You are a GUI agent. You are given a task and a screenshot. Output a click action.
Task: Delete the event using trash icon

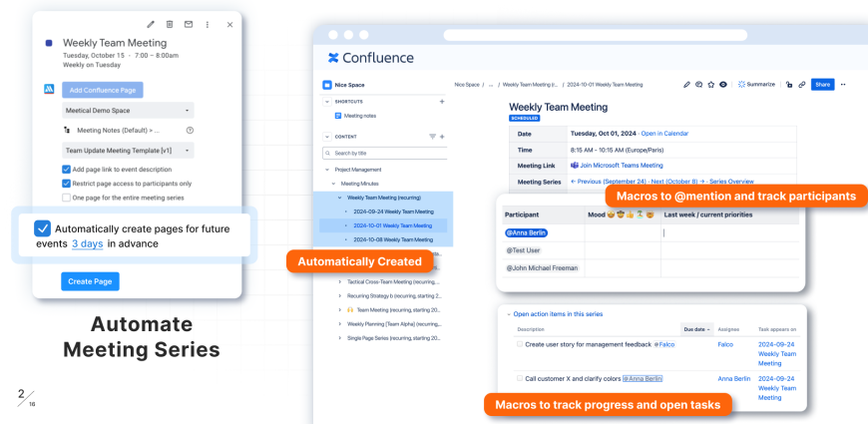[x=170, y=24]
